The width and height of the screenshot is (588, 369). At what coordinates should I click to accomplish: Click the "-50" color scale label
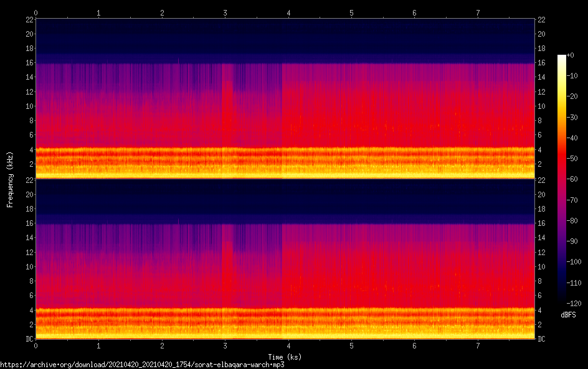point(572,159)
